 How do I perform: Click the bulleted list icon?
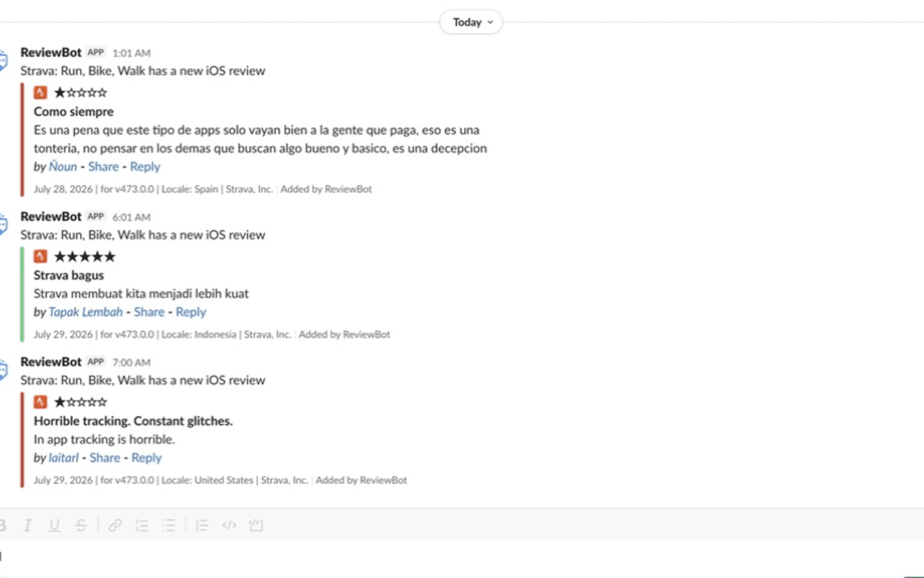[169, 525]
